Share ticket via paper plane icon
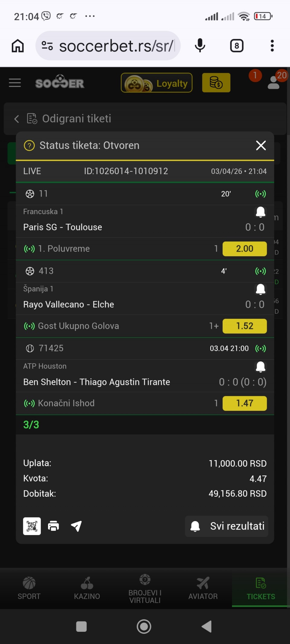 [76, 526]
